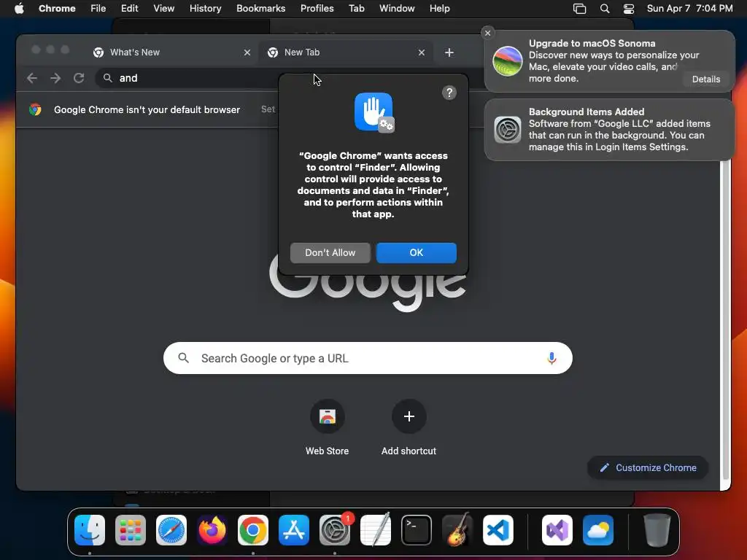Open the Chrome menu in menu bar
Image resolution: width=747 pixels, height=560 pixels.
point(57,9)
